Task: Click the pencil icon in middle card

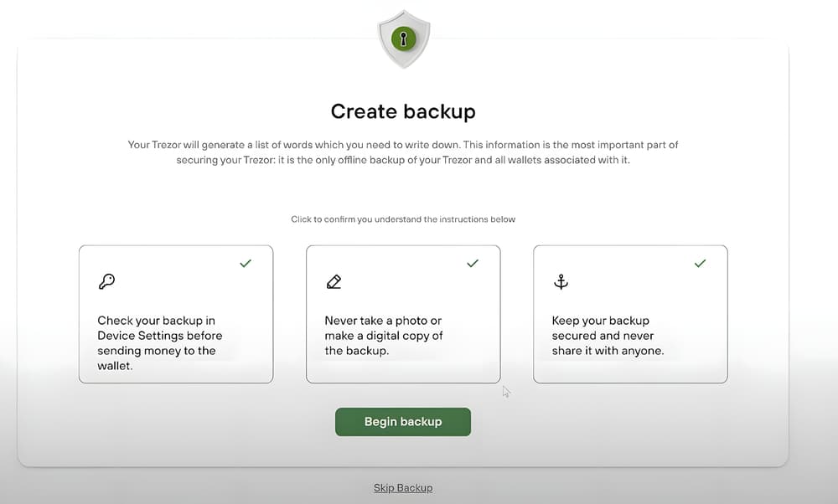Action: click(334, 281)
